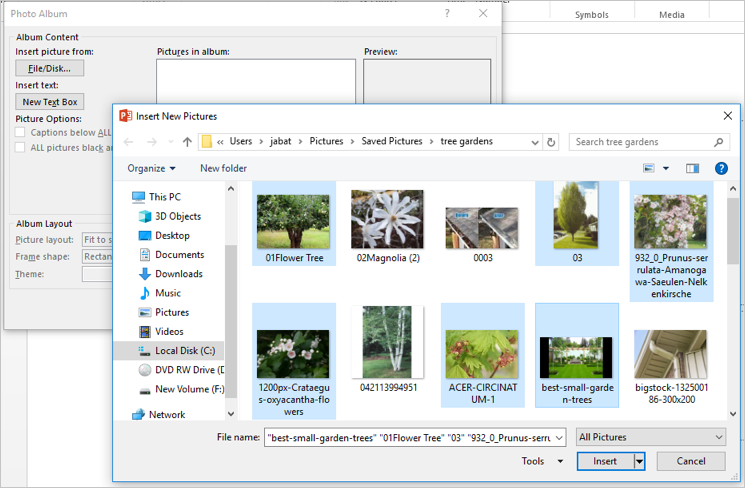The height and width of the screenshot is (488, 745).
Task: Select 3D Objects in sidebar
Action: tap(177, 216)
